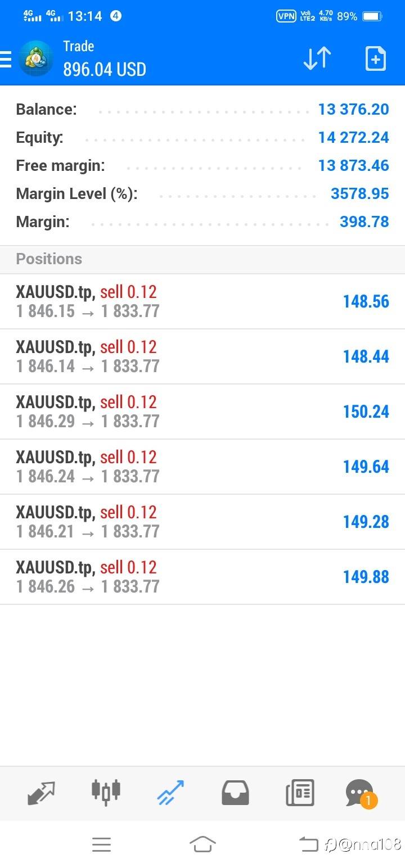Tap the MetaTrader 4 app logo
The image size is (405, 868).
36,58
